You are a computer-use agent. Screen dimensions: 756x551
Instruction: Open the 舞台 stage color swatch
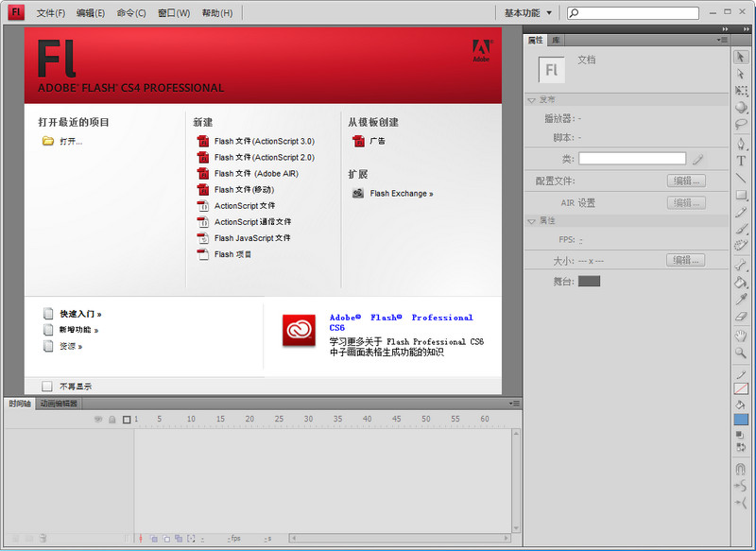pyautogui.click(x=588, y=281)
